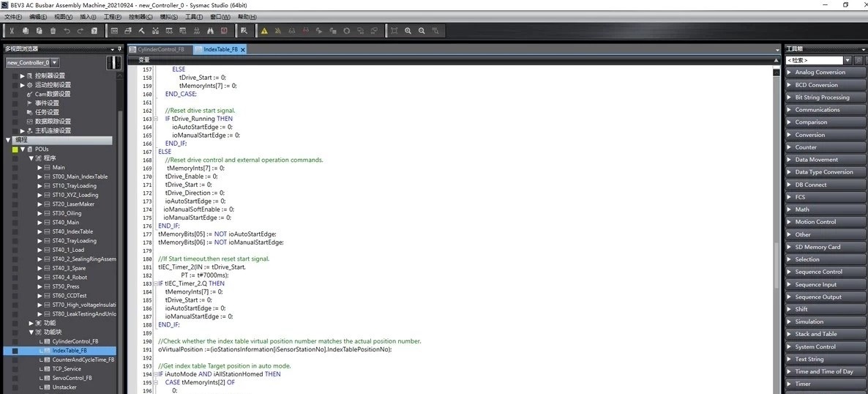Click the Cut scissors toolbar icon
The image size is (868, 394).
pos(12,31)
